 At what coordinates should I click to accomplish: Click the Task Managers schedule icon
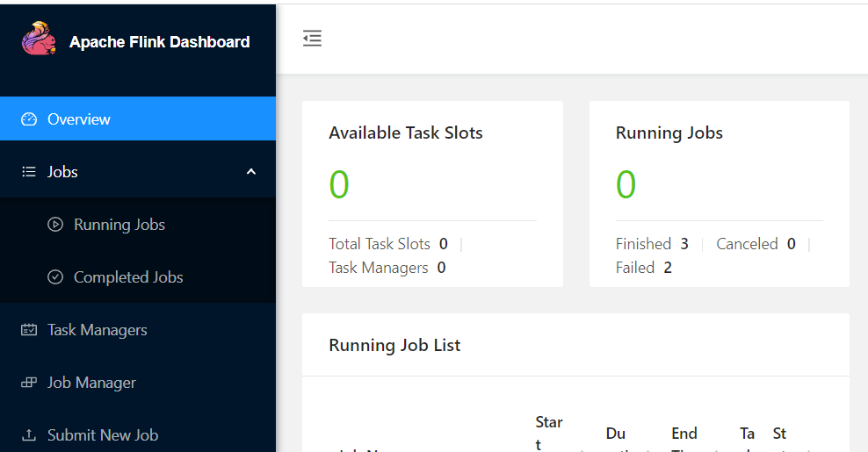coord(29,330)
